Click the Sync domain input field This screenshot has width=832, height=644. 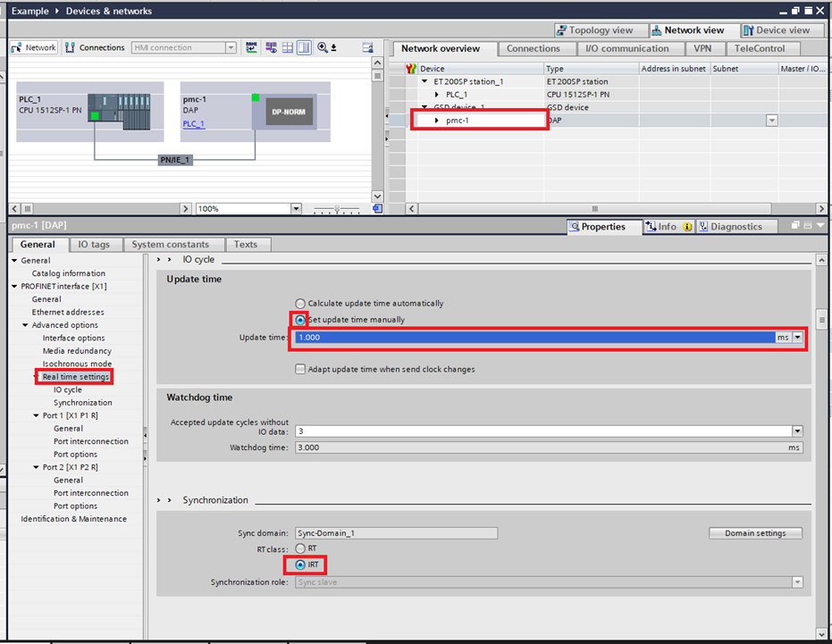pyautogui.click(x=396, y=532)
